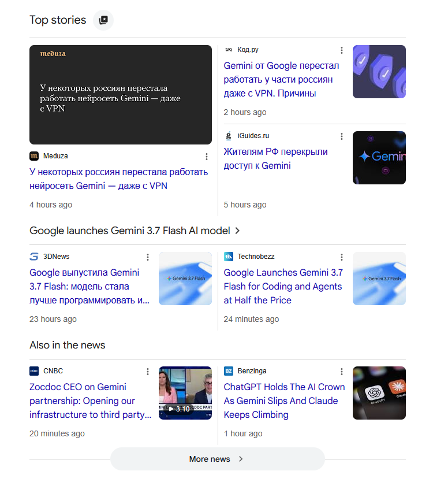The width and height of the screenshot is (448, 482).
Task: Open the three-dot menu for 3DNews story
Action: [x=148, y=257]
